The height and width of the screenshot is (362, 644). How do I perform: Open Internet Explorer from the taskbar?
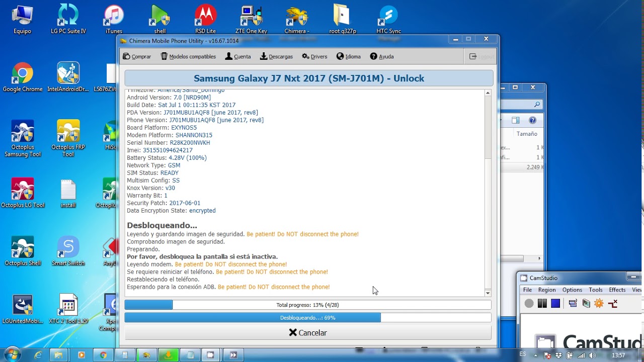click(38, 355)
